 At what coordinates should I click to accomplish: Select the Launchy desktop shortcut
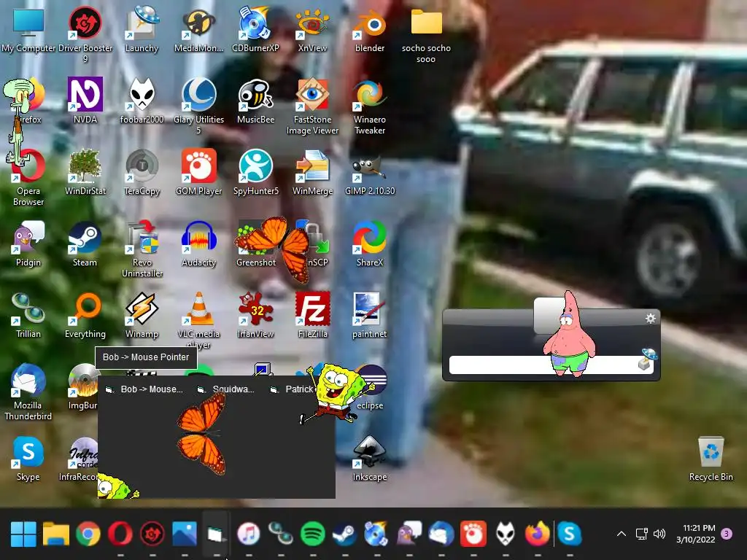(x=142, y=29)
